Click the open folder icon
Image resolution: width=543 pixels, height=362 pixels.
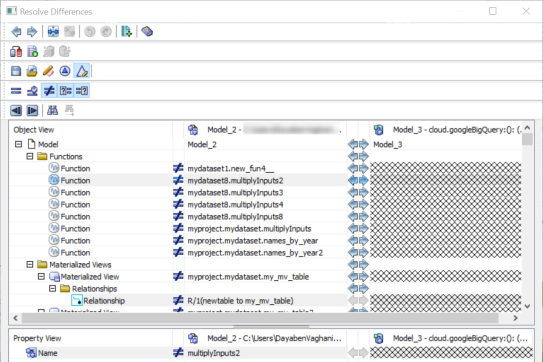[x=32, y=71]
